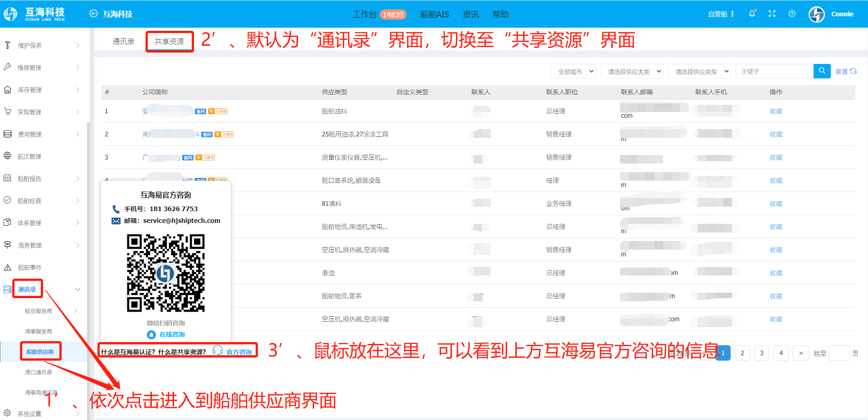868x420 pixels.
Task: Click the 官方咨询 link
Action: (239, 352)
